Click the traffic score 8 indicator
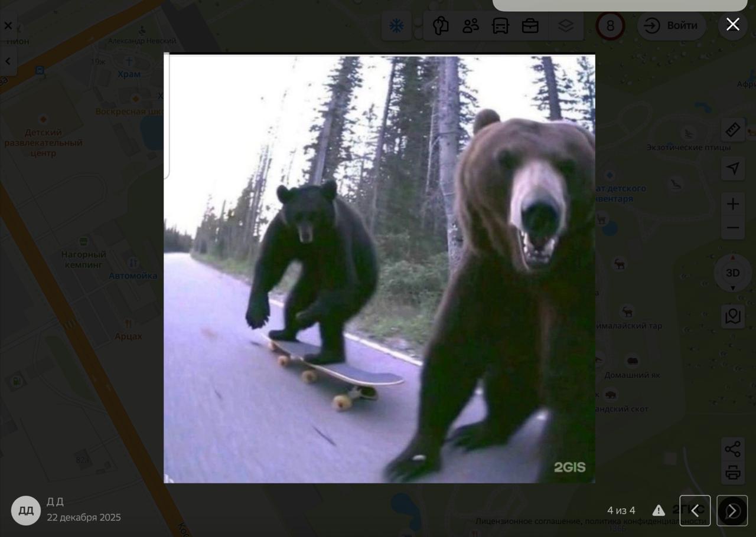756x537 pixels. coord(610,26)
